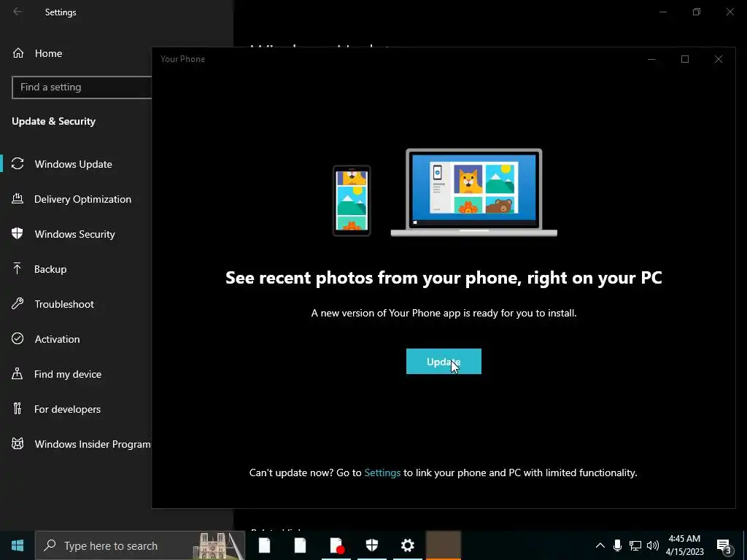747x560 pixels.
Task: Open Windows Security section
Action: [75, 234]
